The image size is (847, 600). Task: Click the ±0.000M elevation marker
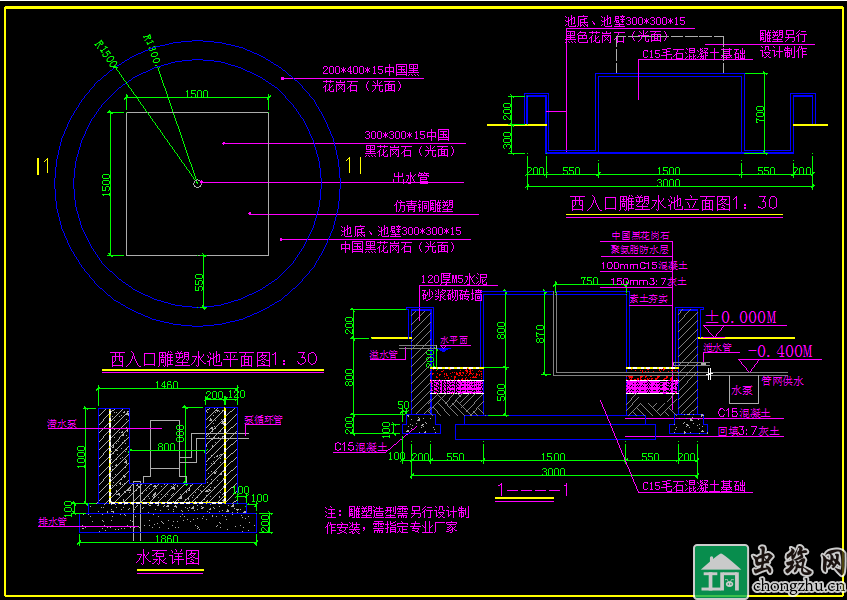pyautogui.click(x=741, y=318)
